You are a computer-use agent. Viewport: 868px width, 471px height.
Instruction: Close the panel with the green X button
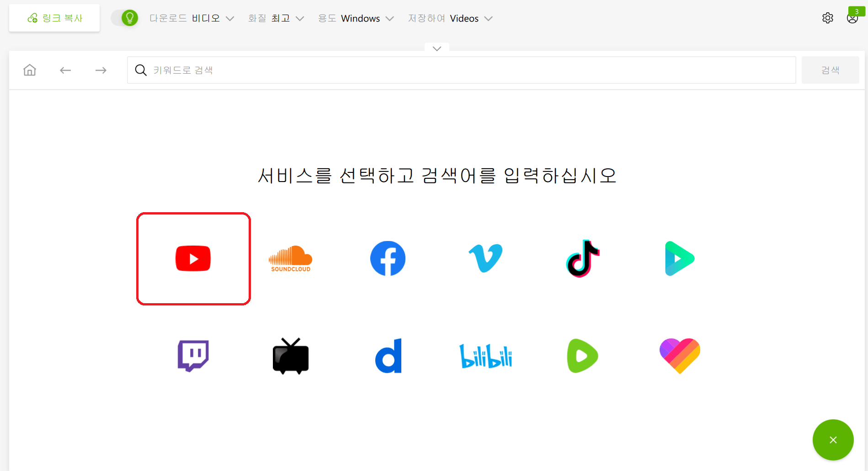tap(833, 440)
